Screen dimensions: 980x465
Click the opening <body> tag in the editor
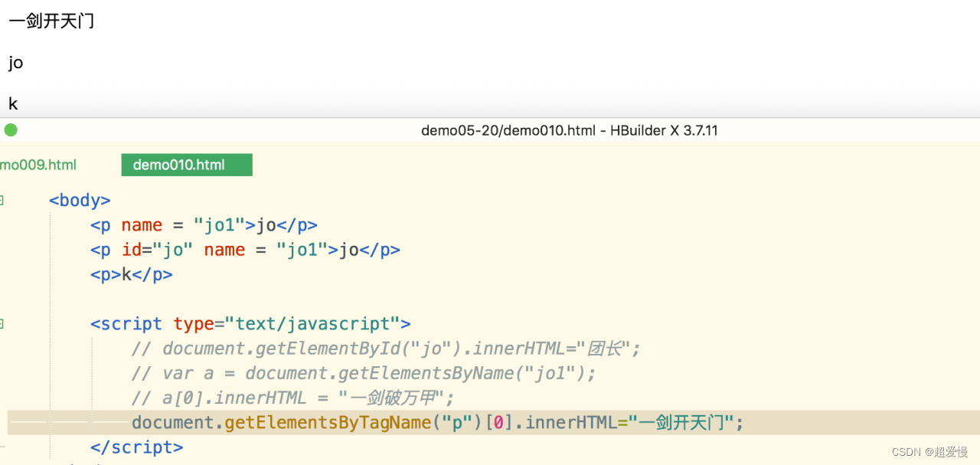(80, 201)
